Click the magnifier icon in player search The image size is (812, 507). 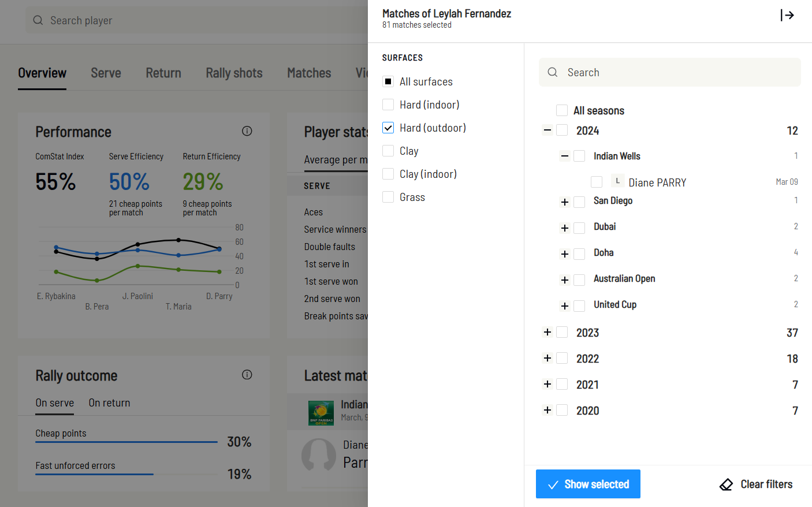(x=38, y=20)
